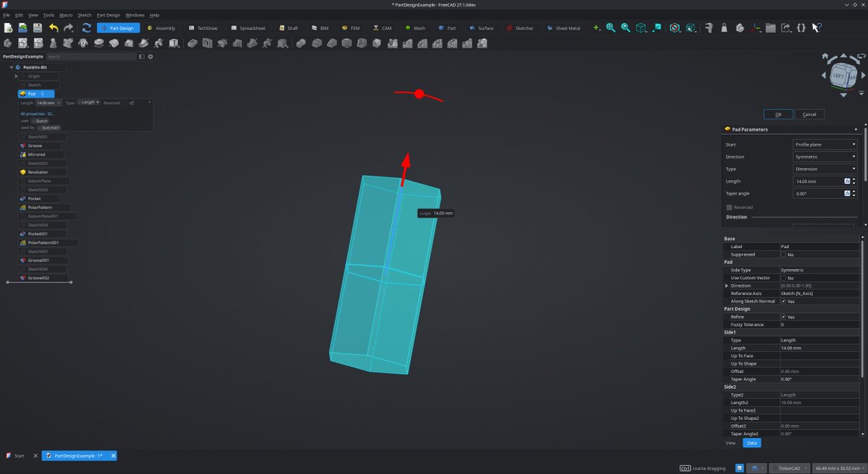This screenshot has width=868, height=474.
Task: Click the OK button
Action: pyautogui.click(x=778, y=114)
